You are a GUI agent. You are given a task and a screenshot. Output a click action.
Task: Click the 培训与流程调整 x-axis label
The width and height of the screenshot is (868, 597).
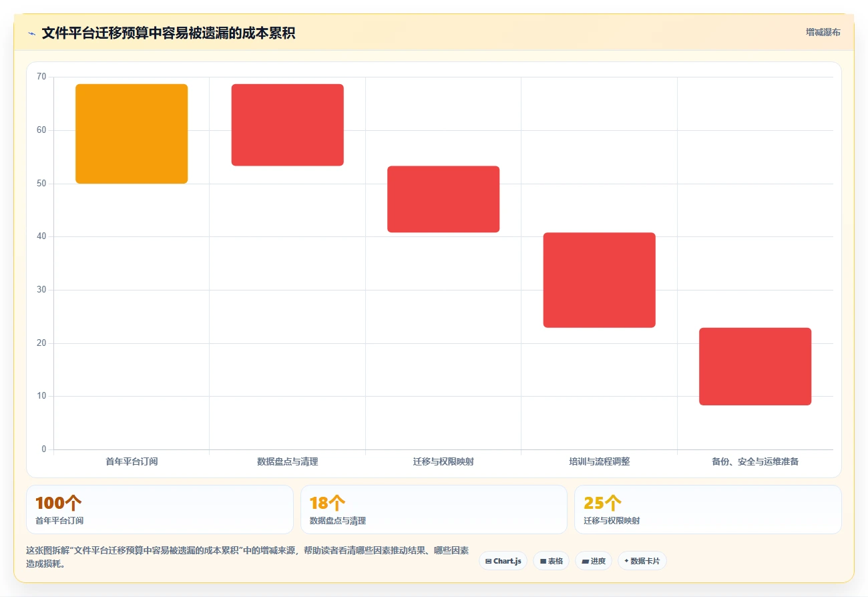click(600, 461)
